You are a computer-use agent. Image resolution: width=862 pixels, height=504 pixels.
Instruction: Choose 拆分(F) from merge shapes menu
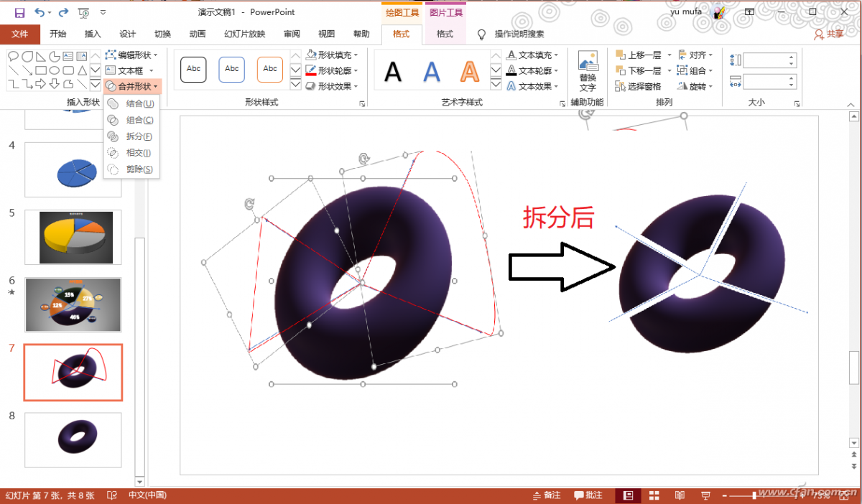(131, 136)
